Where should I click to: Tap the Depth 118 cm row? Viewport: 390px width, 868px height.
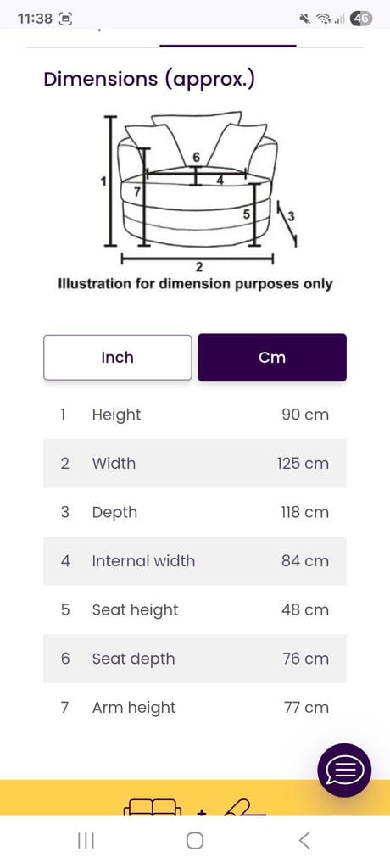tap(195, 512)
